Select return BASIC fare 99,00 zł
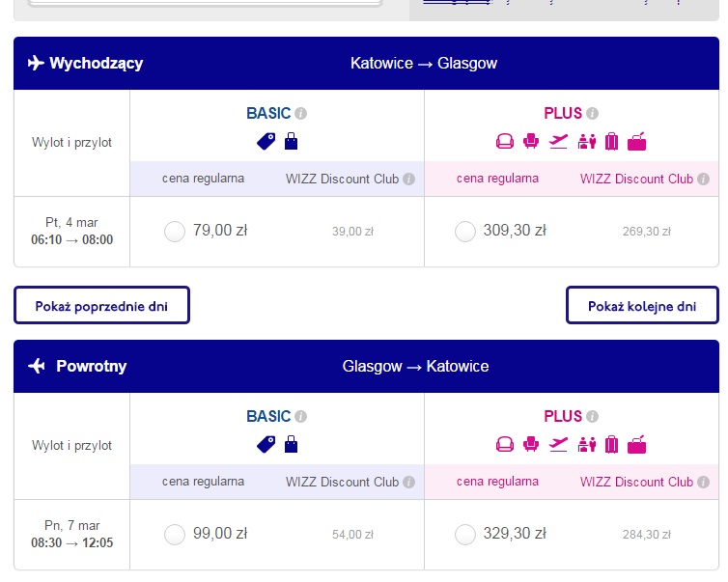The image size is (728, 582). click(x=175, y=534)
